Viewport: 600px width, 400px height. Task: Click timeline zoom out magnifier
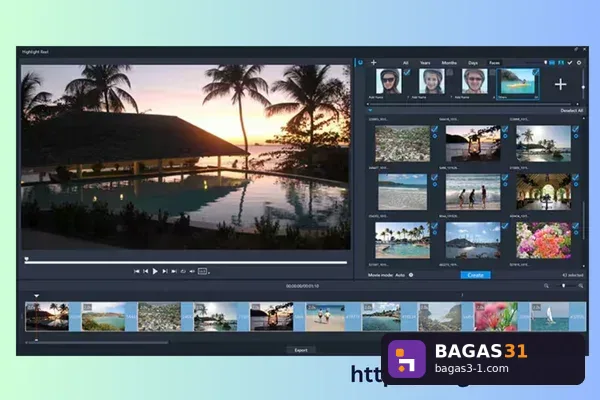[x=546, y=286]
